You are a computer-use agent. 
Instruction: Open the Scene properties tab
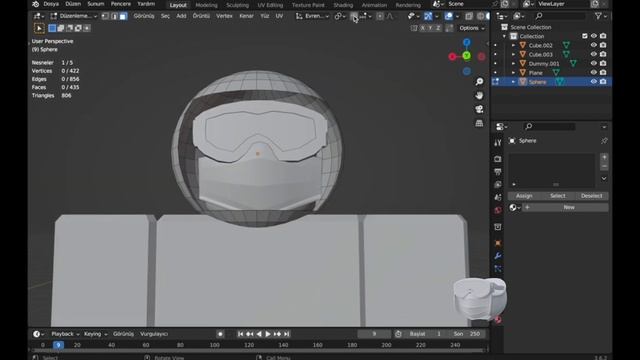coord(498,198)
